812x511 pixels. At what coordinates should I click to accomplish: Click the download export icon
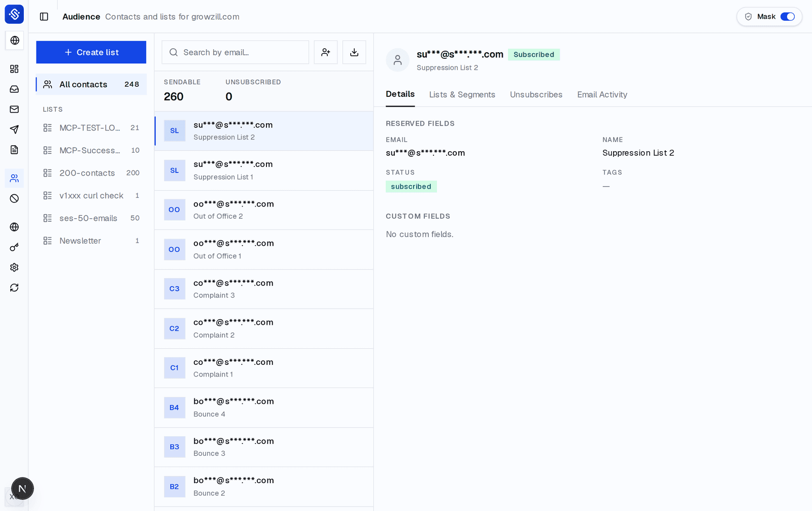pos(354,52)
